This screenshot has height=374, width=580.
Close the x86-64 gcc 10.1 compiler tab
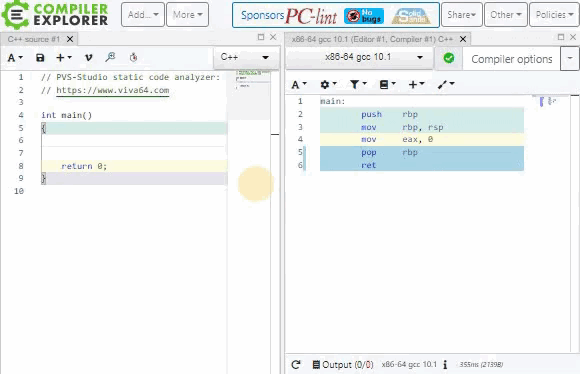463,39
